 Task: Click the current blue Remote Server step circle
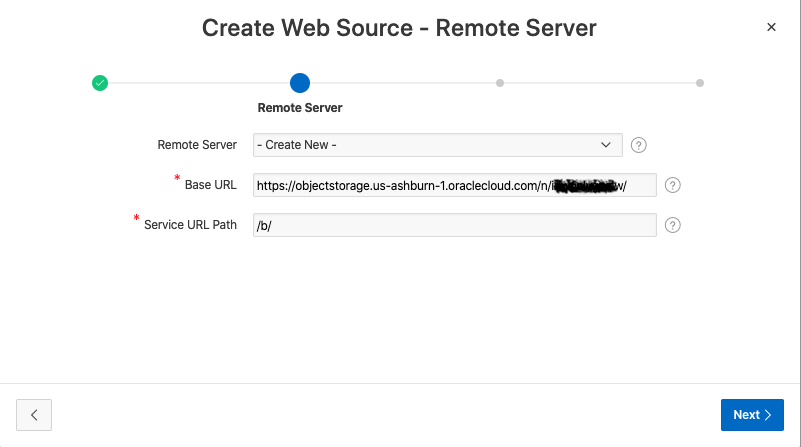pyautogui.click(x=300, y=83)
